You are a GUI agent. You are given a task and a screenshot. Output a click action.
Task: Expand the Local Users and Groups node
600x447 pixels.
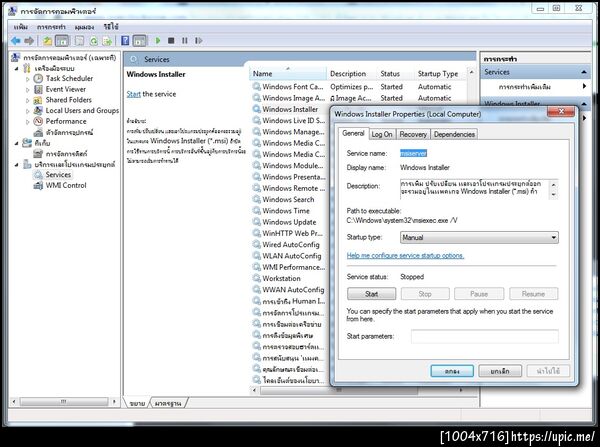point(28,111)
